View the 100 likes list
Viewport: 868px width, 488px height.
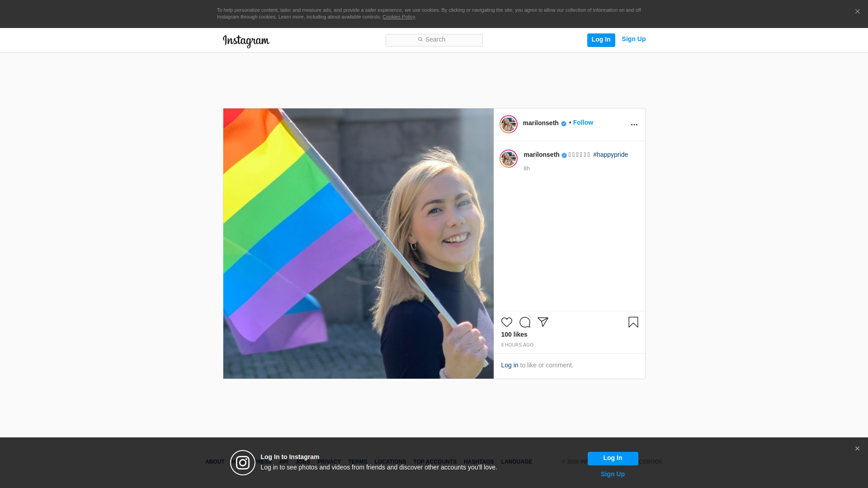514,334
